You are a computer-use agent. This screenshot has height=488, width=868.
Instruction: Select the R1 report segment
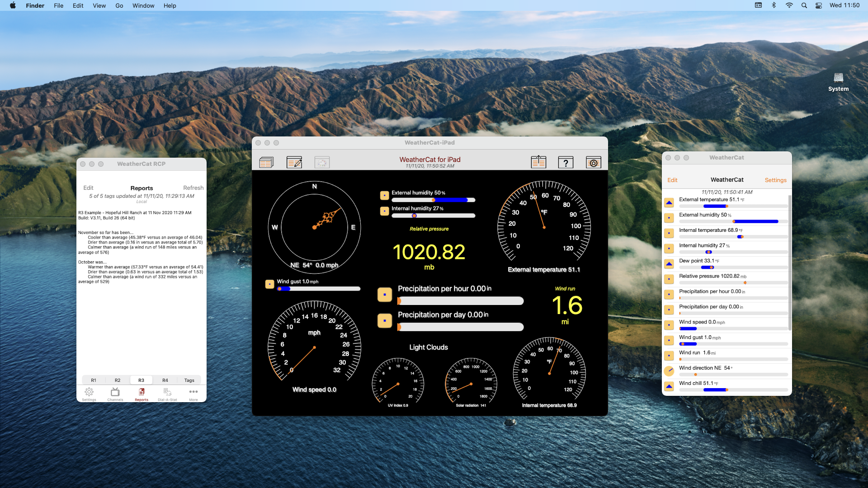(x=94, y=380)
